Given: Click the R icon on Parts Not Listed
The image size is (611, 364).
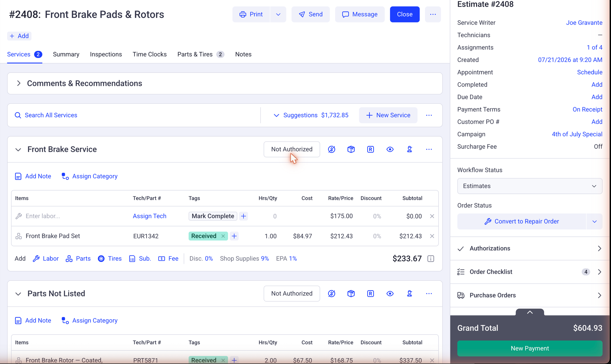Looking at the screenshot, I should pos(370,294).
